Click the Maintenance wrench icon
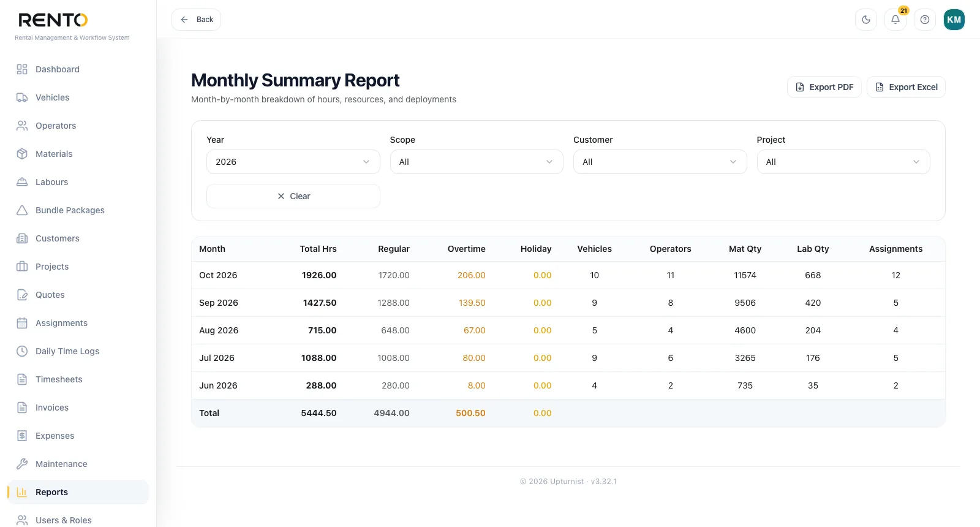The height and width of the screenshot is (527, 980). pos(22,464)
